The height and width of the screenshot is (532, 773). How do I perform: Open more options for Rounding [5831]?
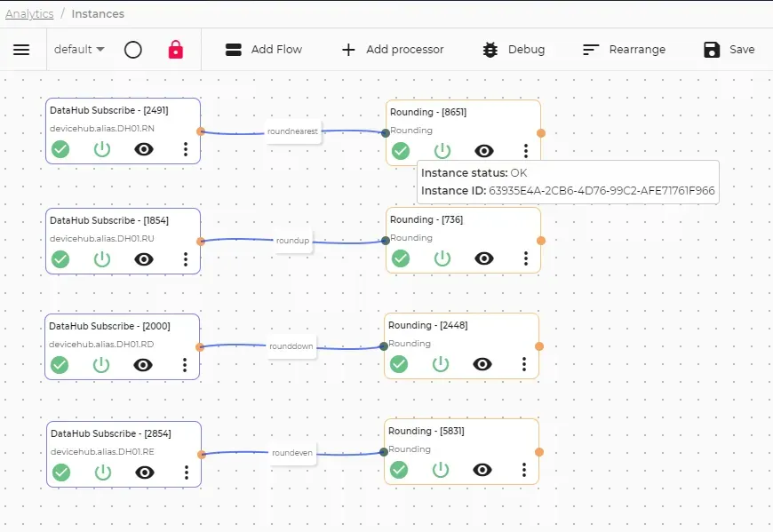point(523,470)
